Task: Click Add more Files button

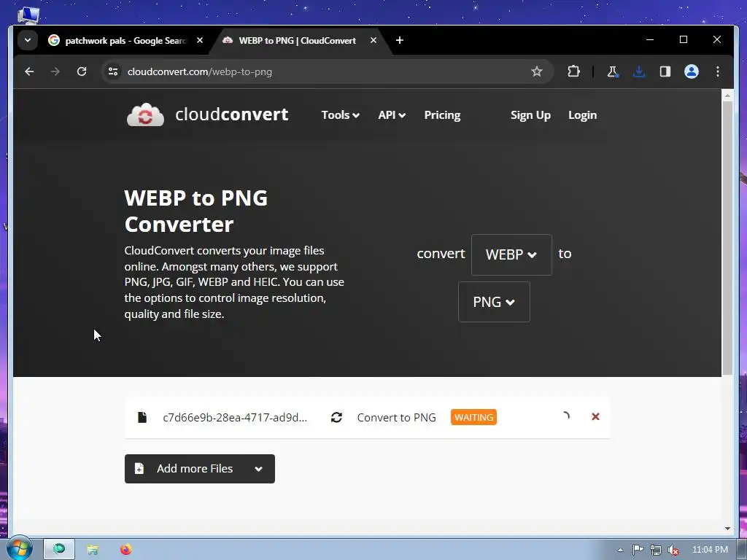Action: click(x=200, y=469)
